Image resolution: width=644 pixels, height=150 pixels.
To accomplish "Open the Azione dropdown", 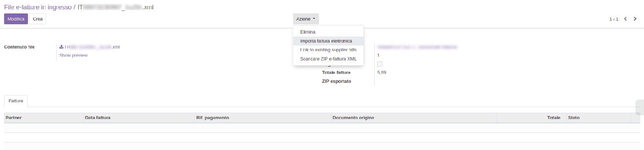I will [x=306, y=19].
